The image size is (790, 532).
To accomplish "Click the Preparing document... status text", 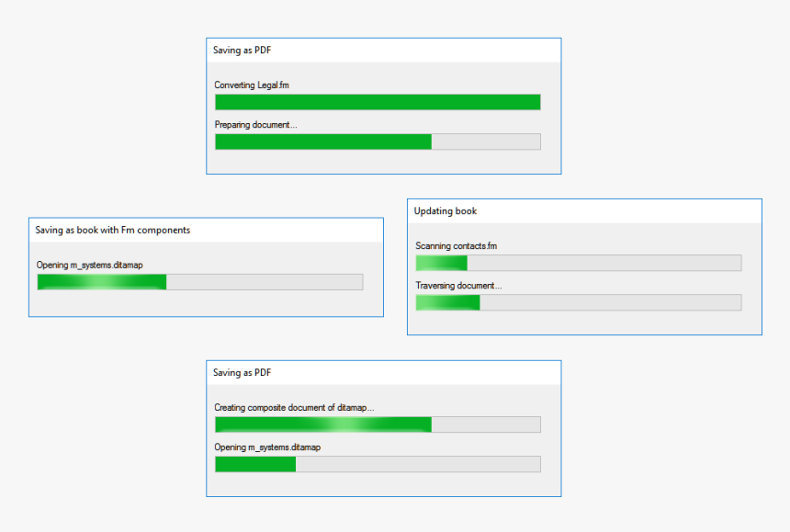I will pyautogui.click(x=256, y=125).
